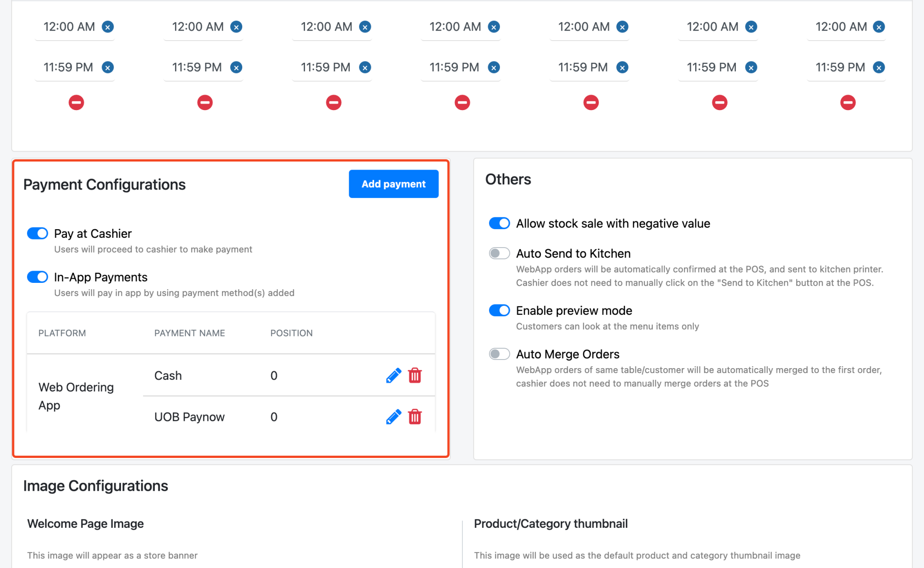Remove the first time slot row
Viewport: 924px width, 568px height.
point(76,102)
